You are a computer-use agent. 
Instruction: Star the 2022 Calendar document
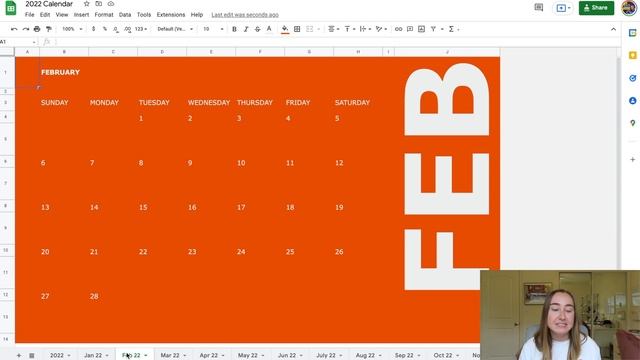tap(87, 4)
